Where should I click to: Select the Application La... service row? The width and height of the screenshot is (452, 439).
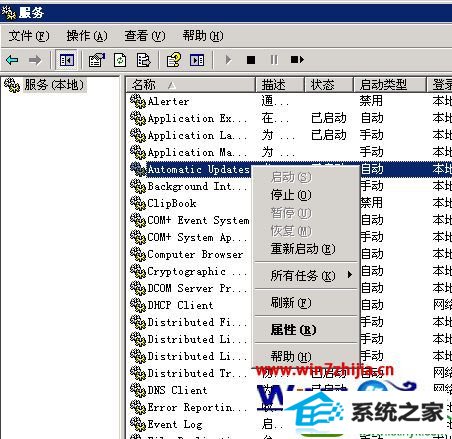click(x=289, y=135)
